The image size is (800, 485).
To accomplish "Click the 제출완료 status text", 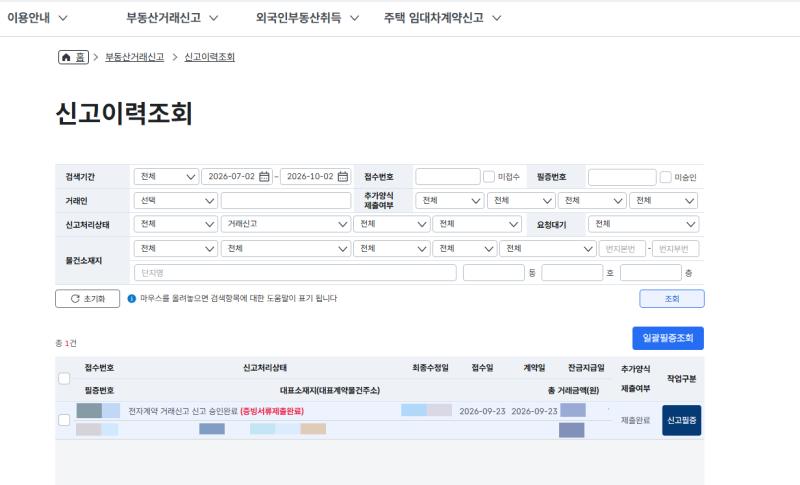I will point(635,420).
